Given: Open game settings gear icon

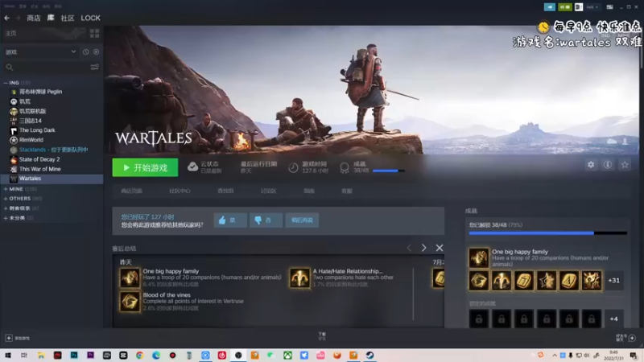Looking at the screenshot, I should coord(591,165).
